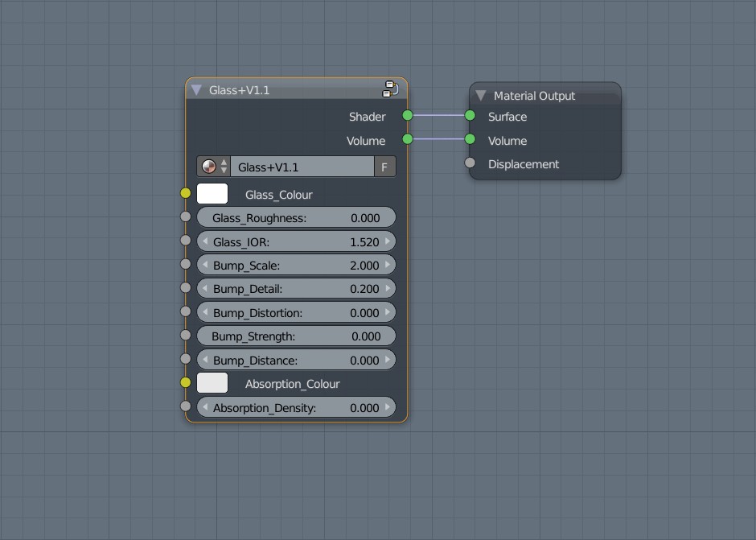Click the green Shader output socket
The width and height of the screenshot is (756, 540).
pyautogui.click(x=407, y=116)
